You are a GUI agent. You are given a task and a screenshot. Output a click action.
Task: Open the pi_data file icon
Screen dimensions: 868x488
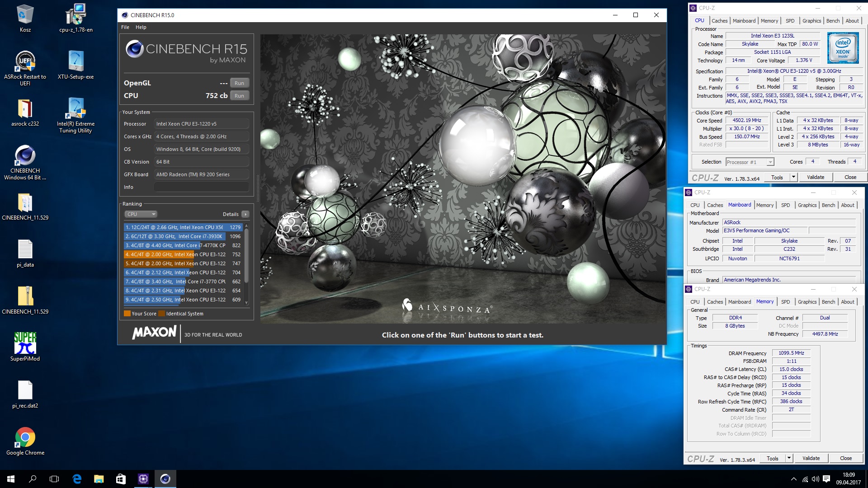tap(25, 254)
